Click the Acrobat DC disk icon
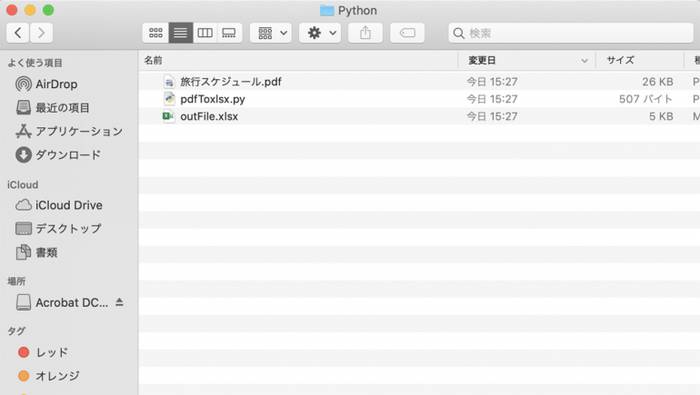 pos(23,303)
